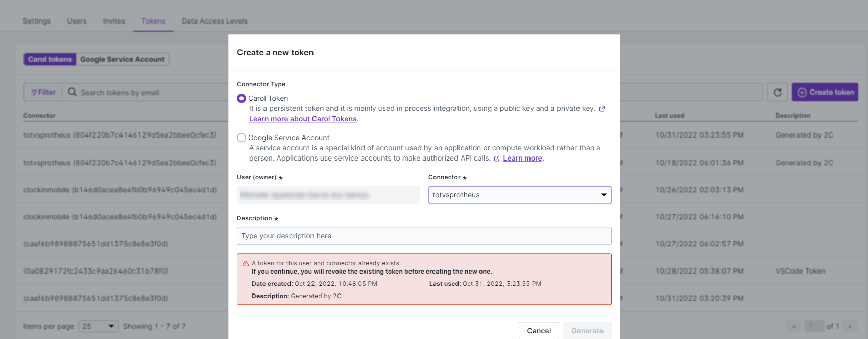The width and height of the screenshot is (868, 339).
Task: Click the User (owner) field
Action: (x=328, y=195)
